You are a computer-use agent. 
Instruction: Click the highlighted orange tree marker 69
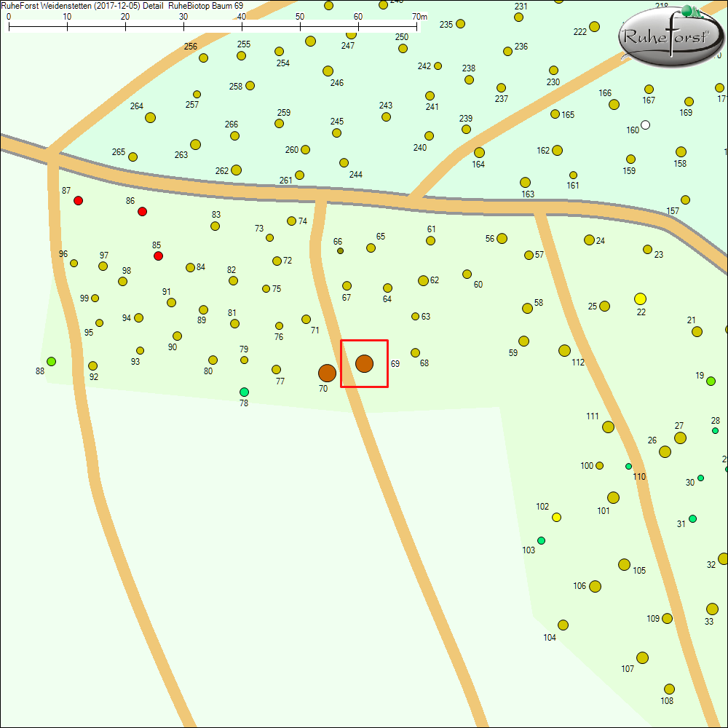point(364,363)
